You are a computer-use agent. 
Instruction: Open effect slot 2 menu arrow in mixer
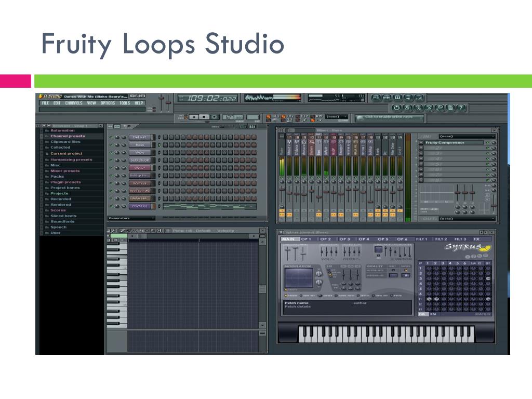click(x=421, y=148)
